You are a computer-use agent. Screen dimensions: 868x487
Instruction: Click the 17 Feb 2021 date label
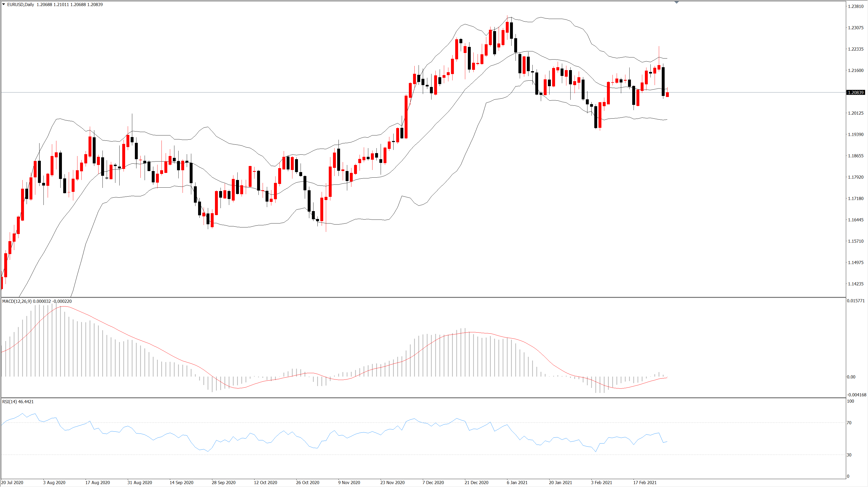point(645,482)
